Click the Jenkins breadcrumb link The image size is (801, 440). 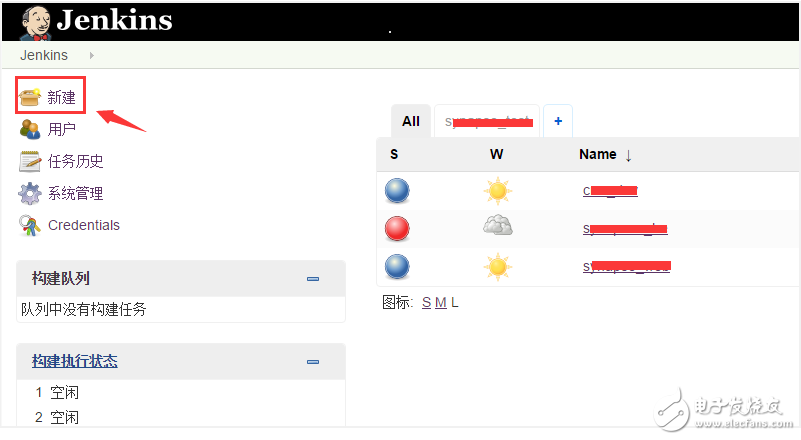(x=44, y=55)
